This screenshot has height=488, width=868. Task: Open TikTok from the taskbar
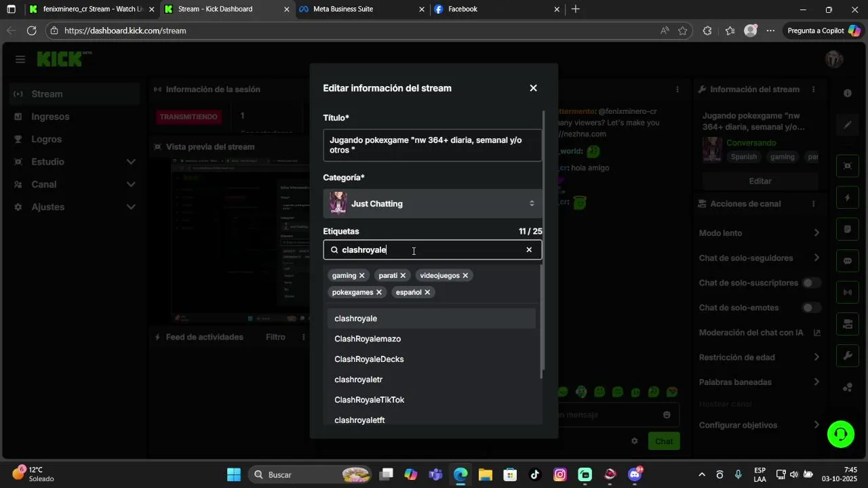(x=535, y=474)
